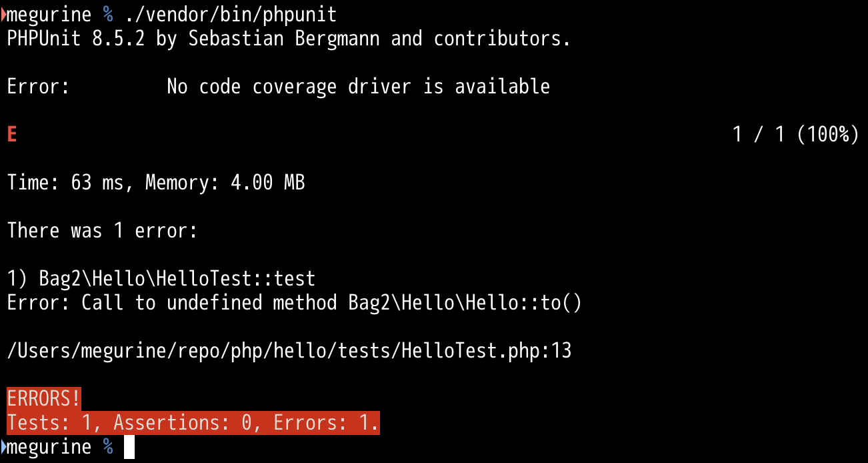Click the PHPUnit 8.5.2 version text

(x=76, y=38)
